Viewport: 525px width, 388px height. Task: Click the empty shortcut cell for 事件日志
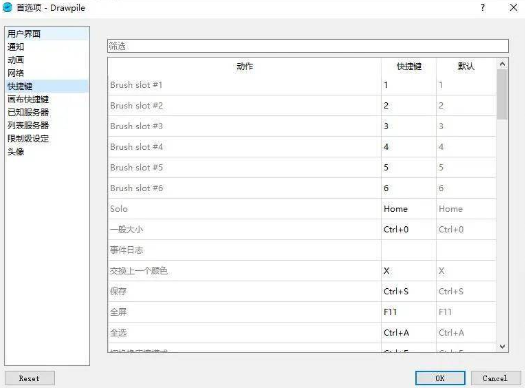click(x=409, y=250)
